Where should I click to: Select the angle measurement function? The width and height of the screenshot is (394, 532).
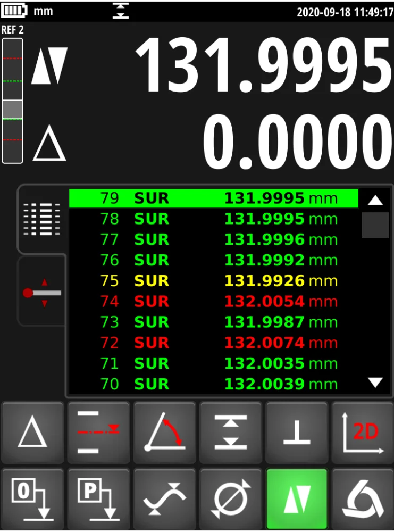tap(164, 432)
